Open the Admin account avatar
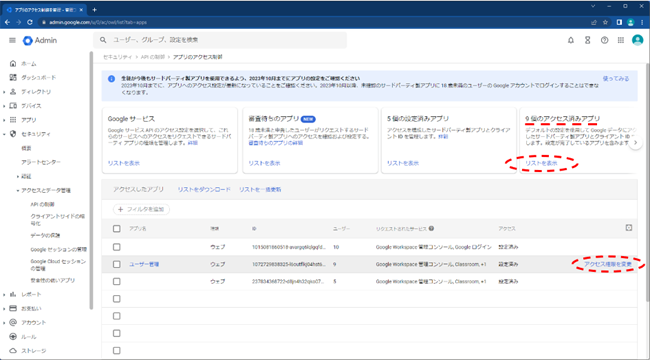 click(x=637, y=40)
